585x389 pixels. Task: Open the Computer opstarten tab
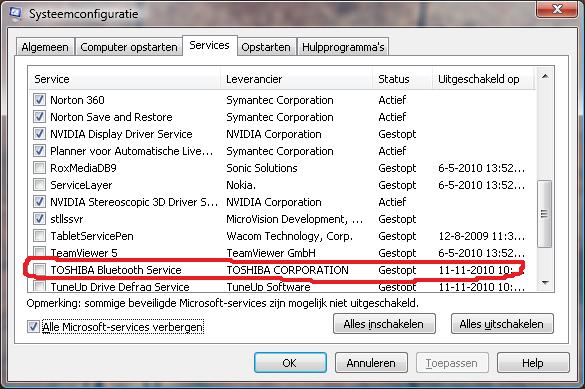click(x=129, y=47)
